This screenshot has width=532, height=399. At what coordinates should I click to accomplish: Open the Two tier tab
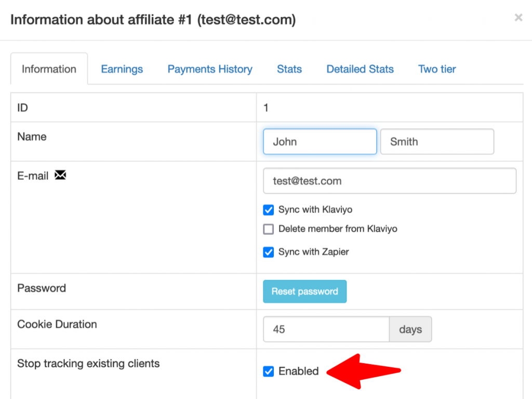(x=436, y=69)
